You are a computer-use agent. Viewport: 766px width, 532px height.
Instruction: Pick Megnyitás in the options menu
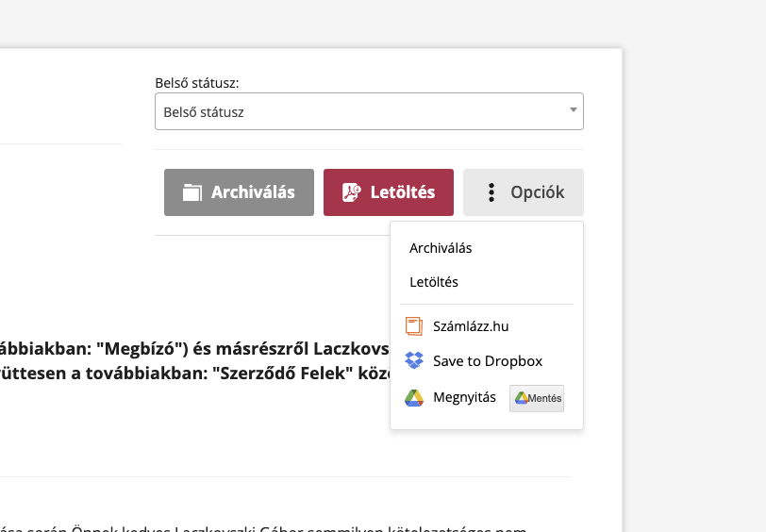point(464,398)
